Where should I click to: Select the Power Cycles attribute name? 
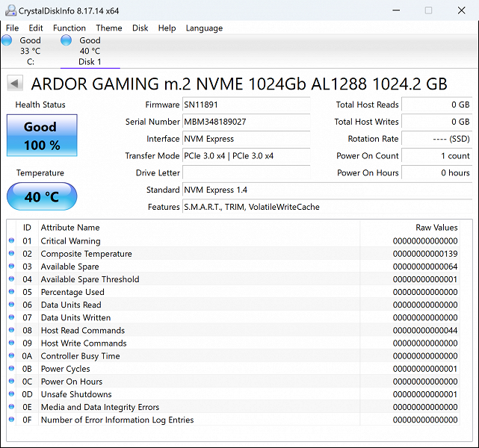tap(65, 369)
